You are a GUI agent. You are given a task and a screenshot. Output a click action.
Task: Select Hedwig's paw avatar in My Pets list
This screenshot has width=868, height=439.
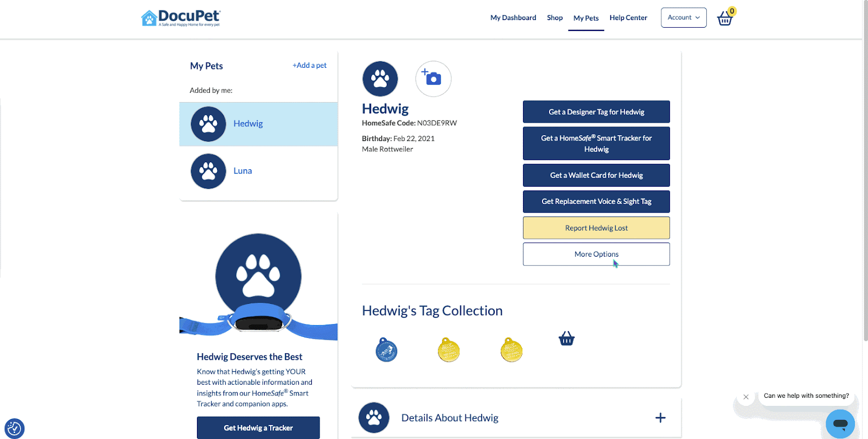208,124
